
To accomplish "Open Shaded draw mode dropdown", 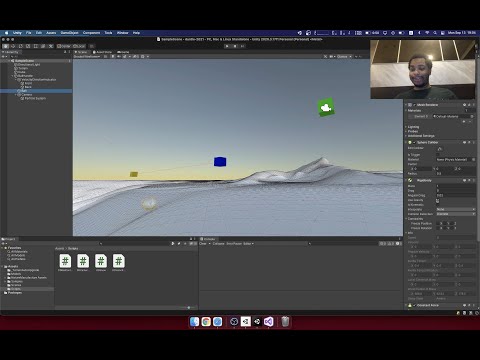I will [x=88, y=56].
